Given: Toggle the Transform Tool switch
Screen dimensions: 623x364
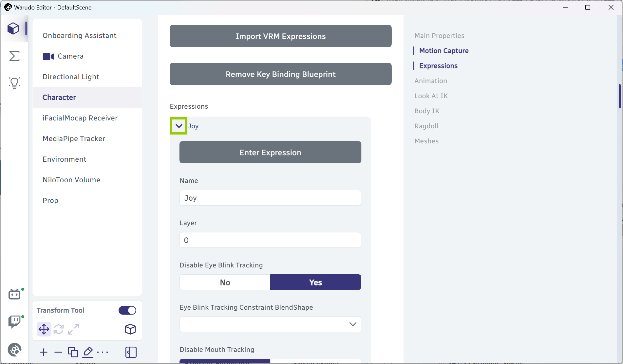Looking at the screenshot, I should click(x=127, y=310).
